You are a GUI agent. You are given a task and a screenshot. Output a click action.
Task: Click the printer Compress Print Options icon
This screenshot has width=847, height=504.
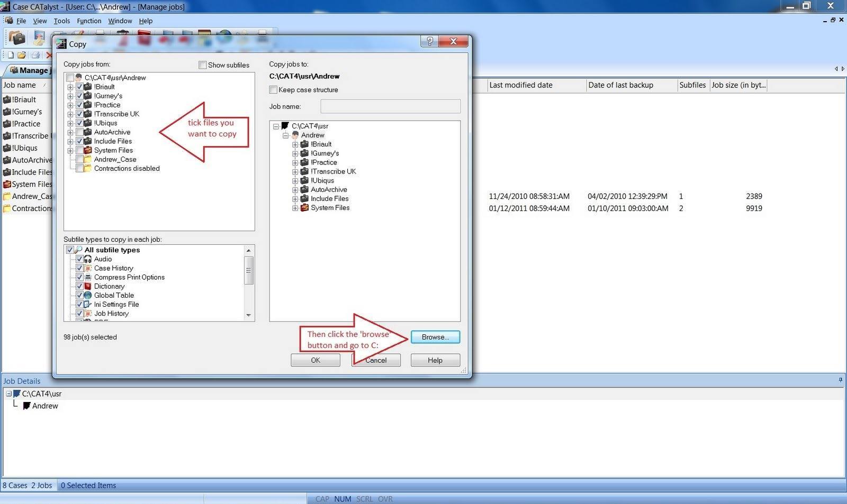(x=88, y=277)
